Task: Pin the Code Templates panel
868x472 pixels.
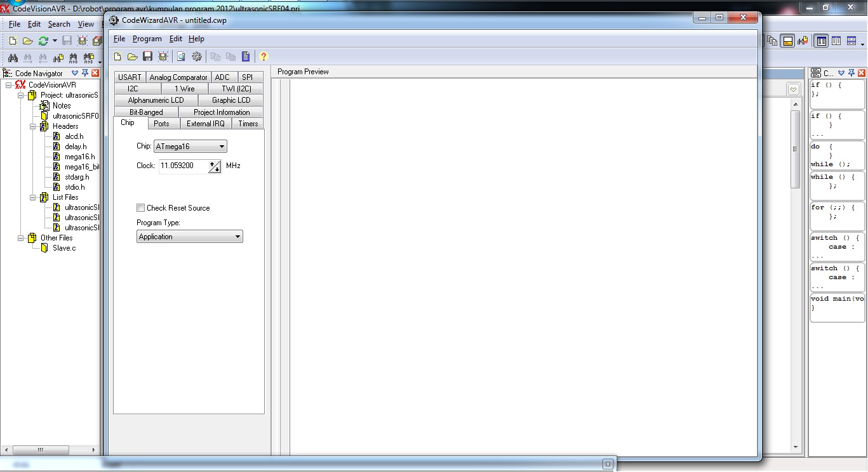Action: tap(852, 73)
